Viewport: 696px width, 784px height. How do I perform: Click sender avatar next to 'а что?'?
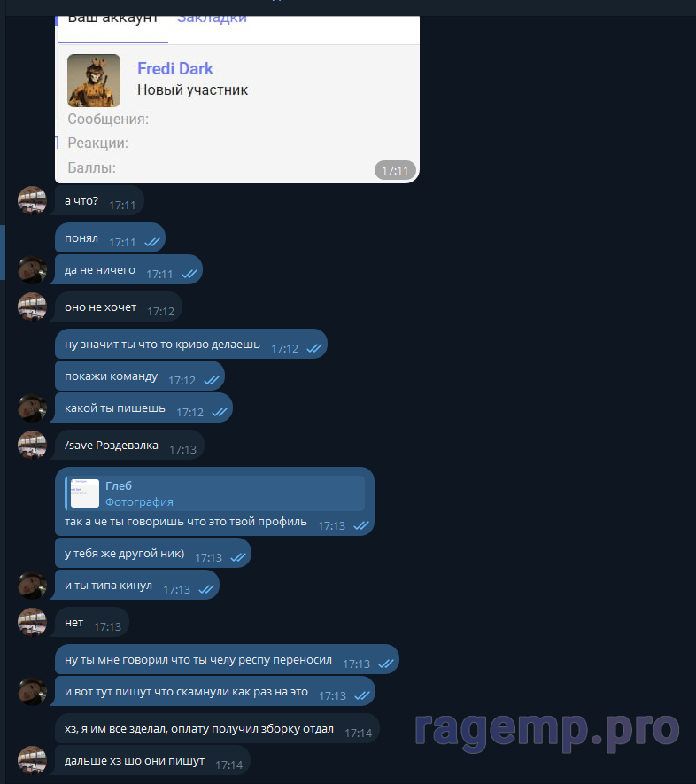click(32, 200)
